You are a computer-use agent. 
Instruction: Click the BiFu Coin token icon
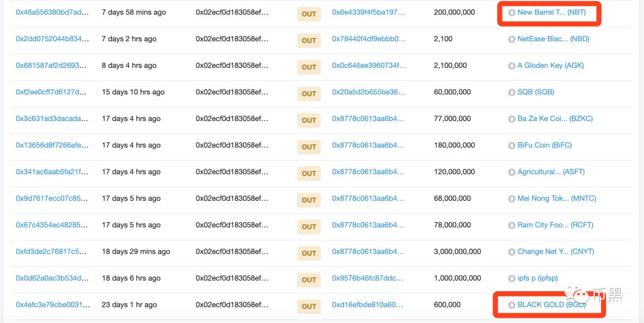[512, 145]
